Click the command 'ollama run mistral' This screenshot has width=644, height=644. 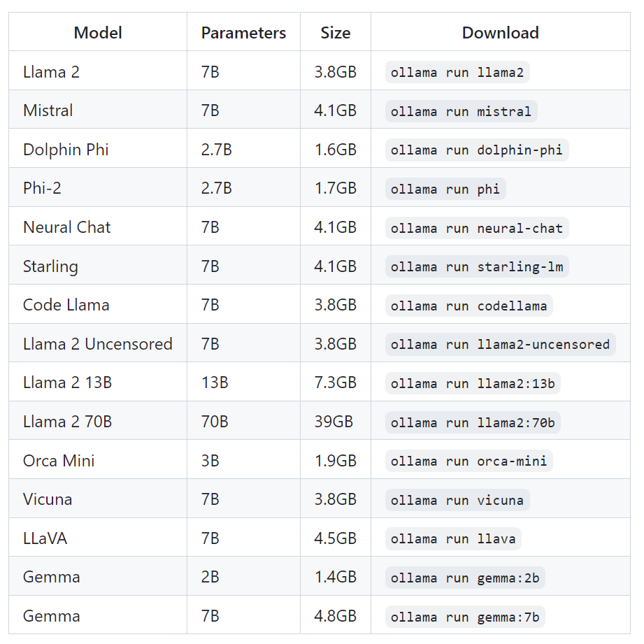[461, 111]
